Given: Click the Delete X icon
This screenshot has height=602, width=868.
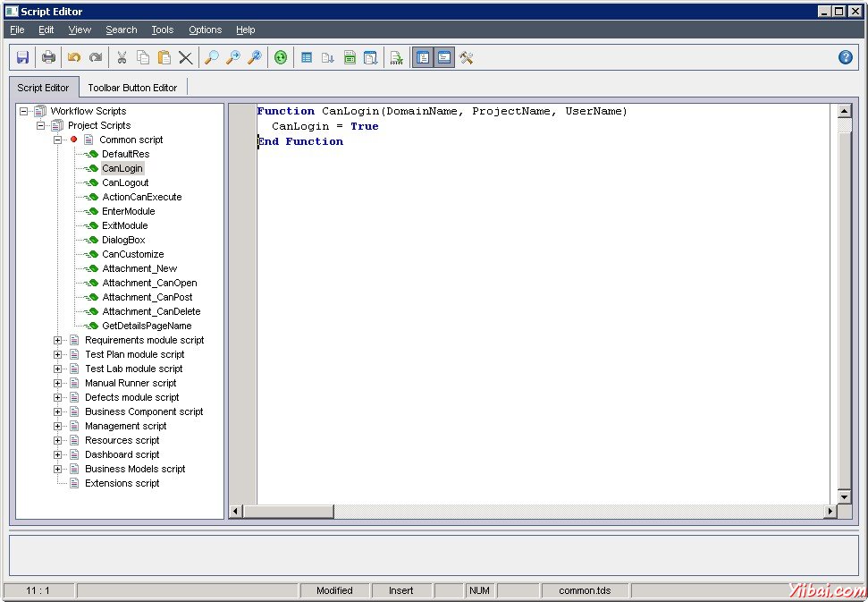Looking at the screenshot, I should point(185,57).
